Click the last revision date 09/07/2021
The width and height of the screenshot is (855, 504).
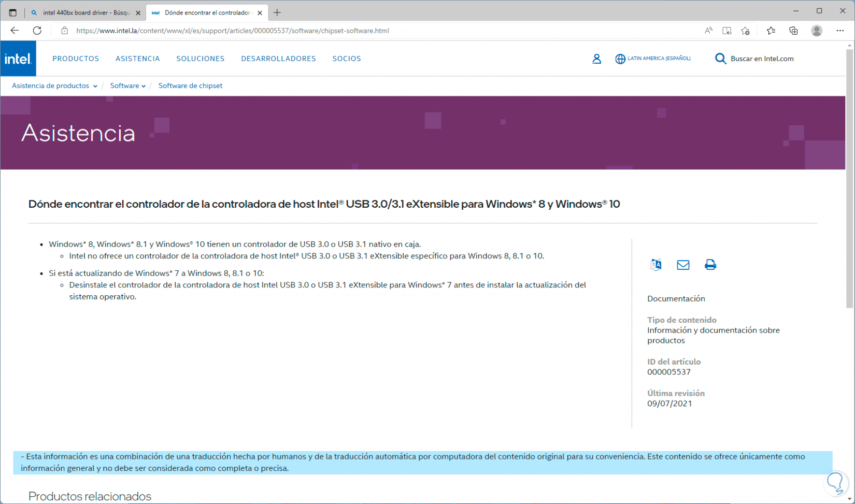click(x=669, y=404)
